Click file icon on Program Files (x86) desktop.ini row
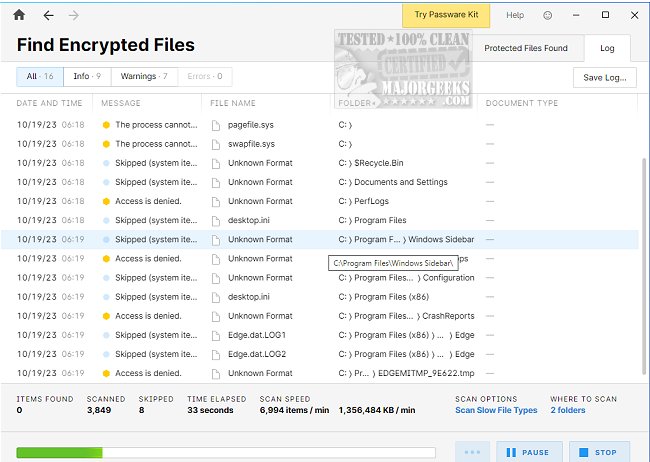The width and height of the screenshot is (650, 462). pyautogui.click(x=216, y=297)
